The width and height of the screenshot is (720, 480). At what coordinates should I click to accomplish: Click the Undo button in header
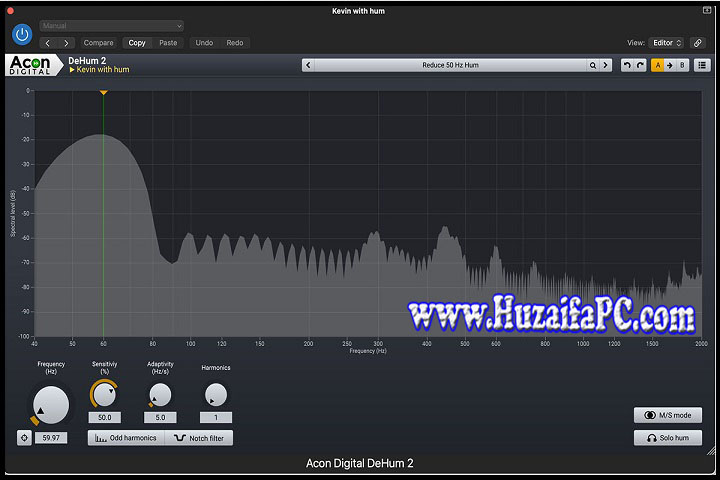point(204,43)
